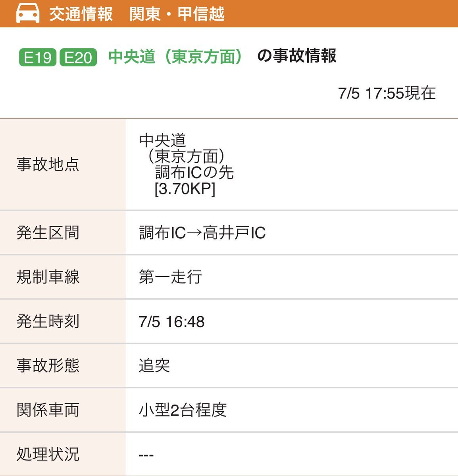The width and height of the screenshot is (458, 476).
Task: Click the 追突 accident type value
Action: (154, 365)
